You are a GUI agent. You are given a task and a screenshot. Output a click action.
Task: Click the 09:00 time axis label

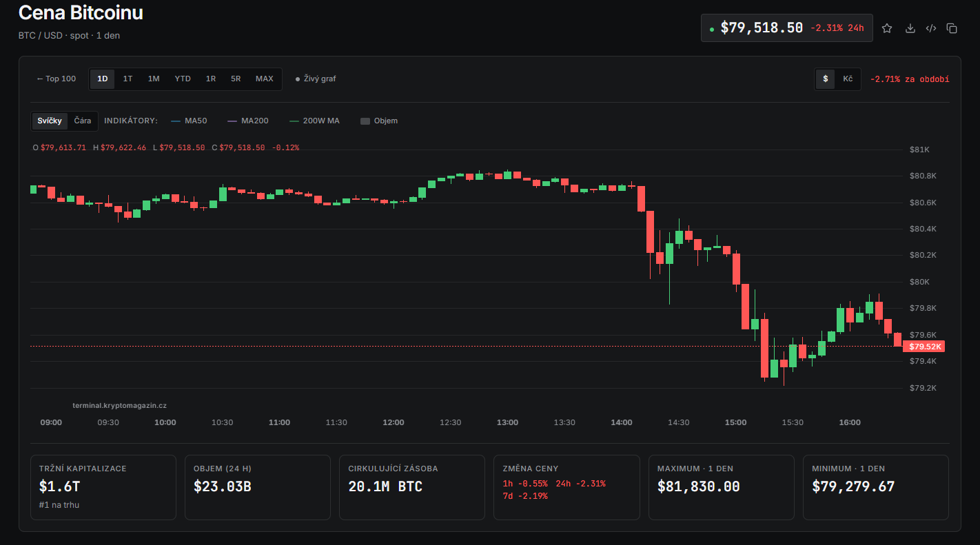coord(51,422)
